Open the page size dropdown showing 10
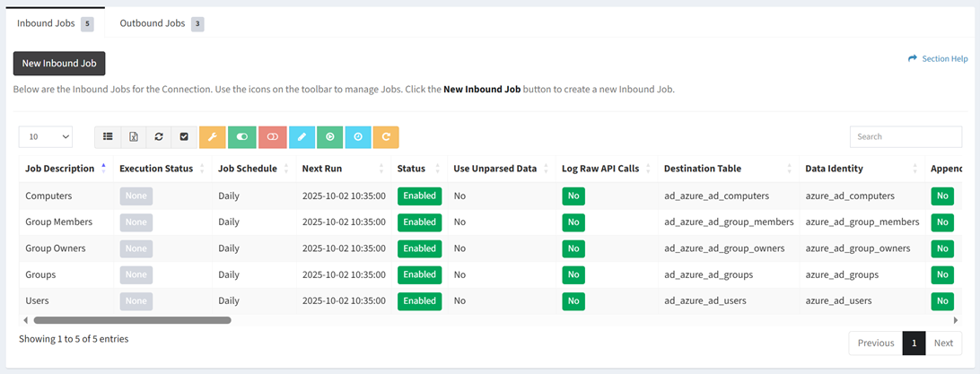 [x=45, y=137]
